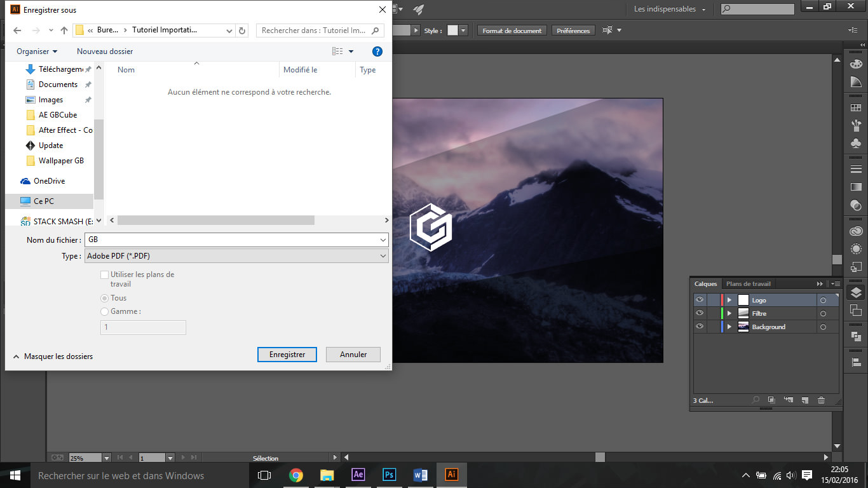The width and height of the screenshot is (868, 488).
Task: Enable 'Utiliser les plans de travail' checkbox
Action: (x=104, y=274)
